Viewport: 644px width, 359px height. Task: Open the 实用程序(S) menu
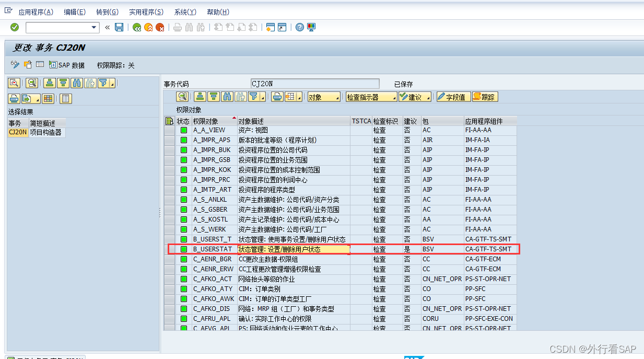tap(146, 12)
